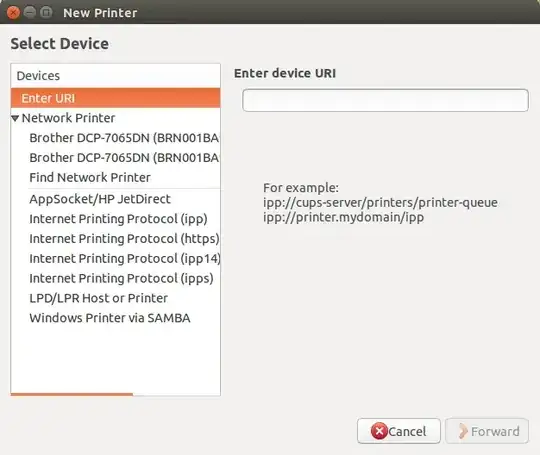This screenshot has width=540, height=455.
Task: Choose Internet Printing Protocol (ipp)
Action: [x=118, y=219]
